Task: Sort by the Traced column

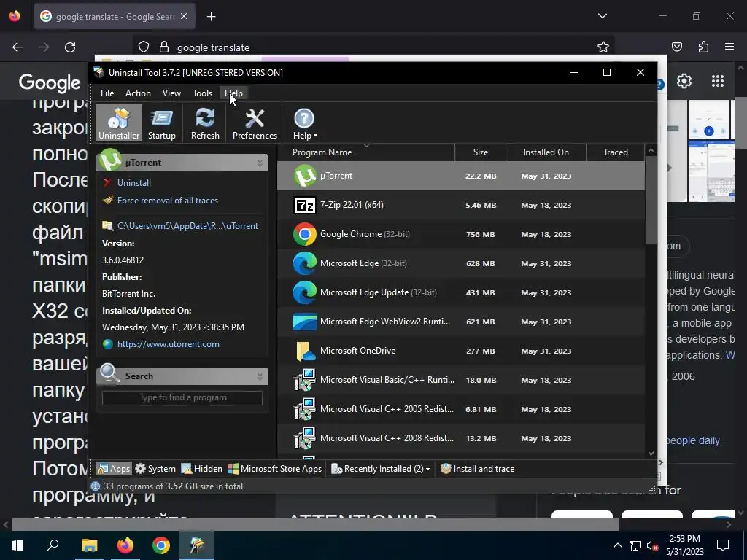Action: [615, 152]
